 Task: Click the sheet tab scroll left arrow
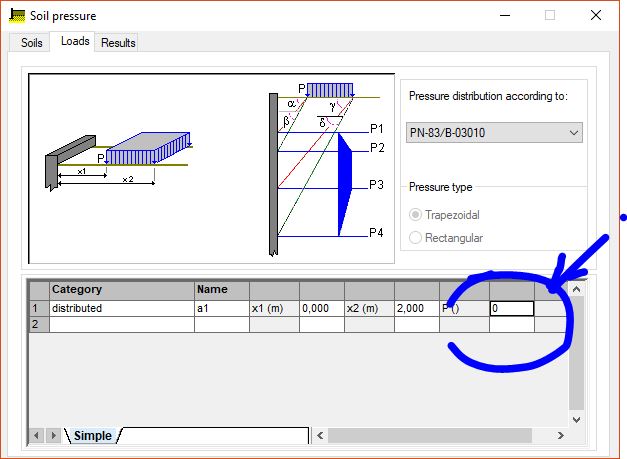point(36,435)
